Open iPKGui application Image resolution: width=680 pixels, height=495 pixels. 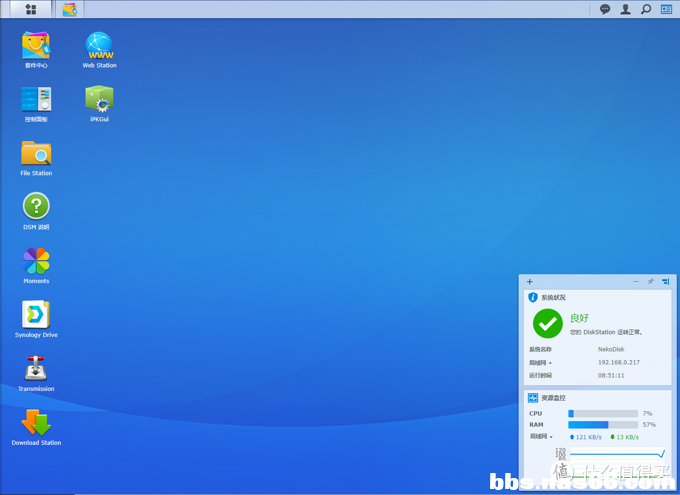click(x=99, y=100)
